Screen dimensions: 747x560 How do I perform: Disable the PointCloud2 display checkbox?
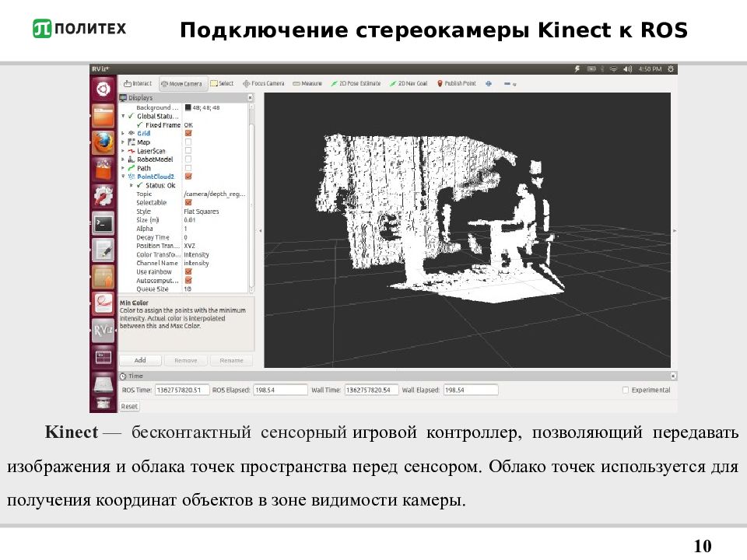pos(188,177)
